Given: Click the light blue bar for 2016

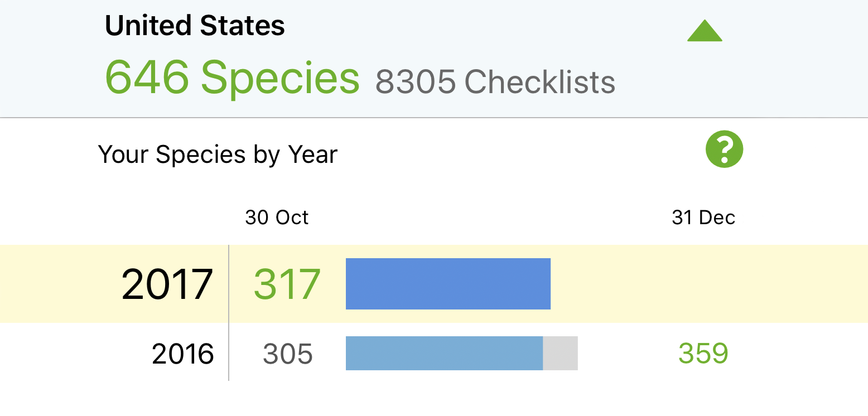Looking at the screenshot, I should tap(443, 353).
